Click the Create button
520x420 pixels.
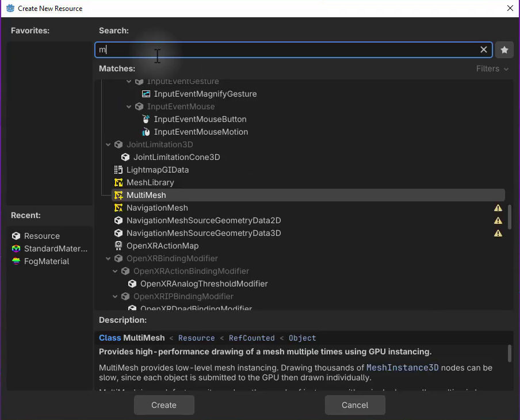coord(164,405)
